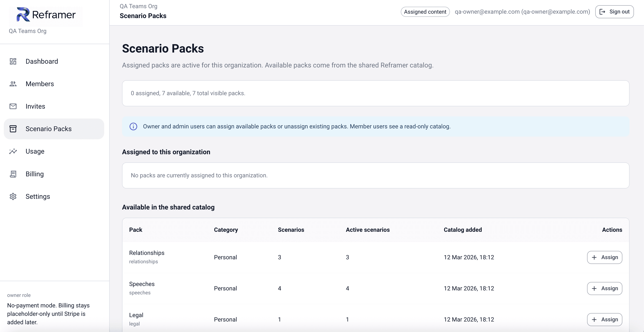The image size is (644, 332).
Task: Click the Billing receipt icon
Action: pyautogui.click(x=13, y=174)
